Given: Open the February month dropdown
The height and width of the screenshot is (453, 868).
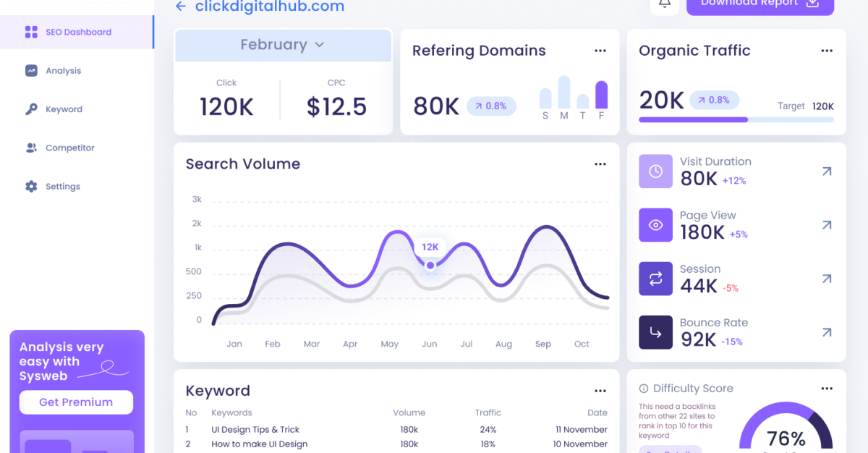Looking at the screenshot, I should tap(282, 45).
